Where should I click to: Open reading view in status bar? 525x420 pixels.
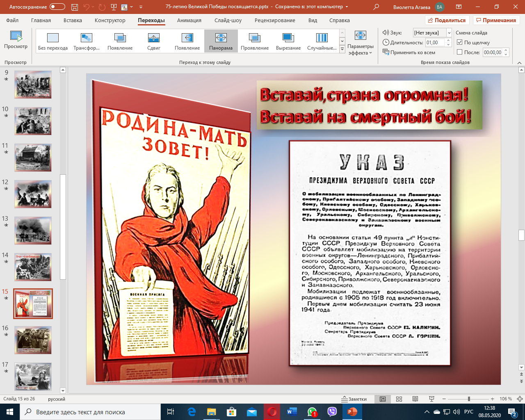click(415, 399)
